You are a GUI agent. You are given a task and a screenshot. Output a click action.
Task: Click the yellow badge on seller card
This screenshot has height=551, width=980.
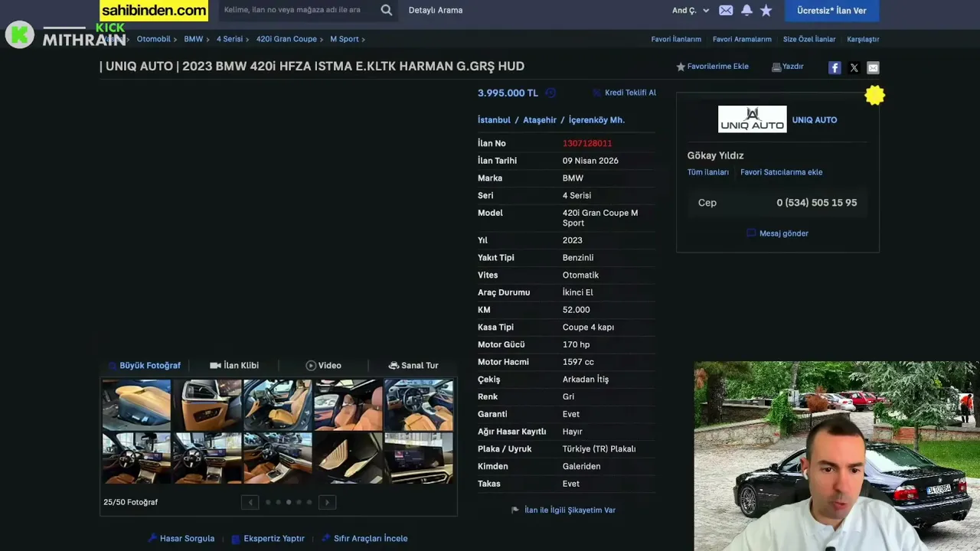(874, 95)
